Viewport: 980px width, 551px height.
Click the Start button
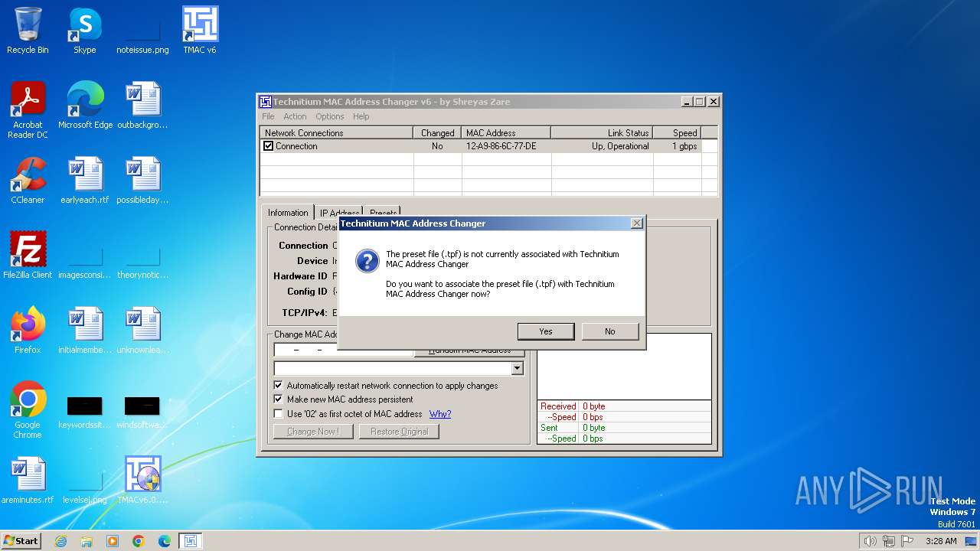[21, 541]
